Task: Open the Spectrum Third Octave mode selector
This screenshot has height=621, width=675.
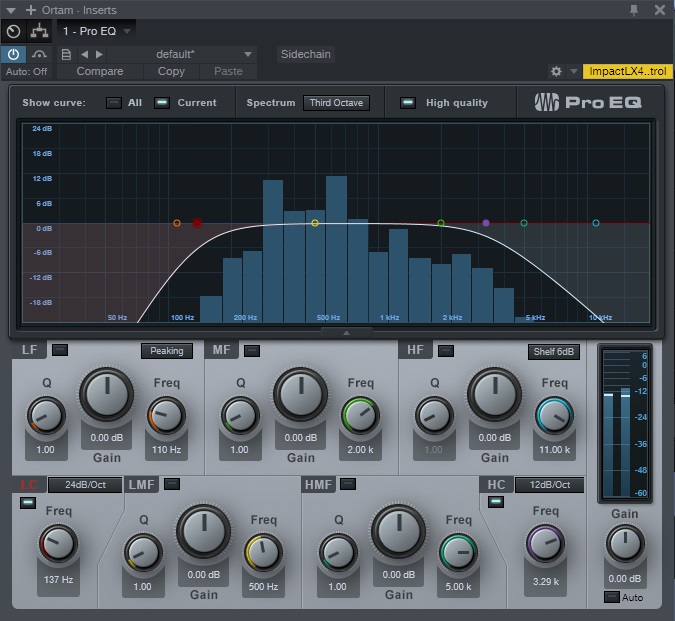Action: [x=336, y=103]
